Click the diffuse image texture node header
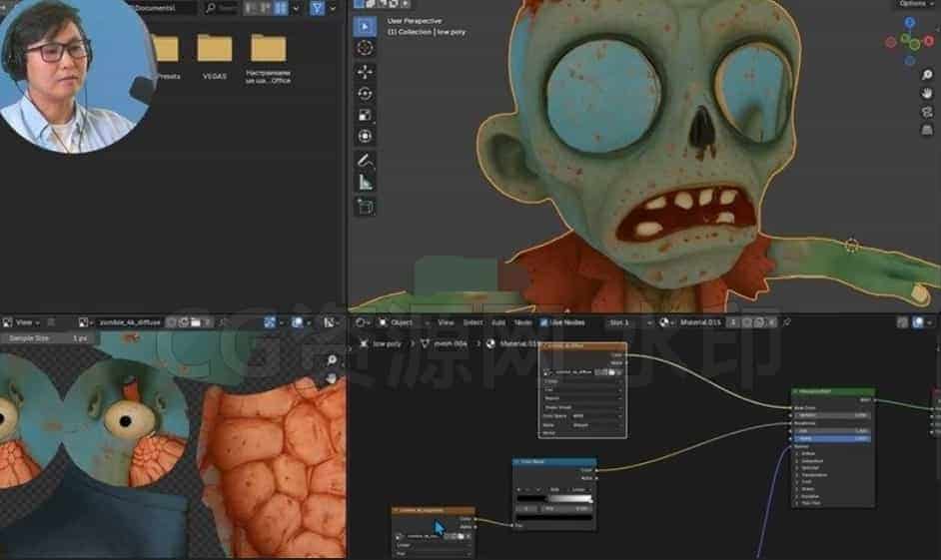Image resolution: width=941 pixels, height=560 pixels. (582, 346)
